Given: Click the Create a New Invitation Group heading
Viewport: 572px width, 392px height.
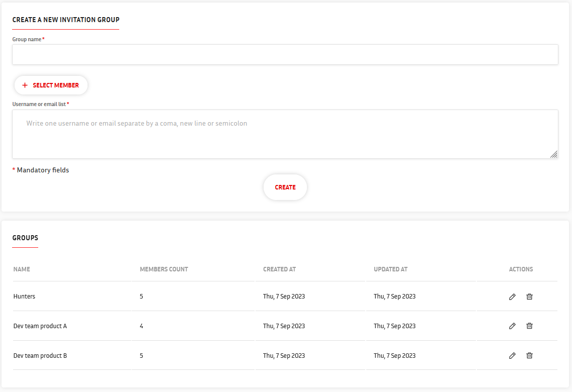Looking at the screenshot, I should click(x=66, y=20).
